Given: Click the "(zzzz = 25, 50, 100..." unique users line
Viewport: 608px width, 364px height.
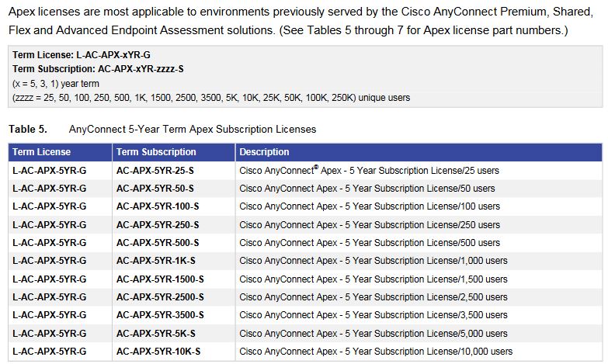Looking at the screenshot, I should tap(211, 98).
